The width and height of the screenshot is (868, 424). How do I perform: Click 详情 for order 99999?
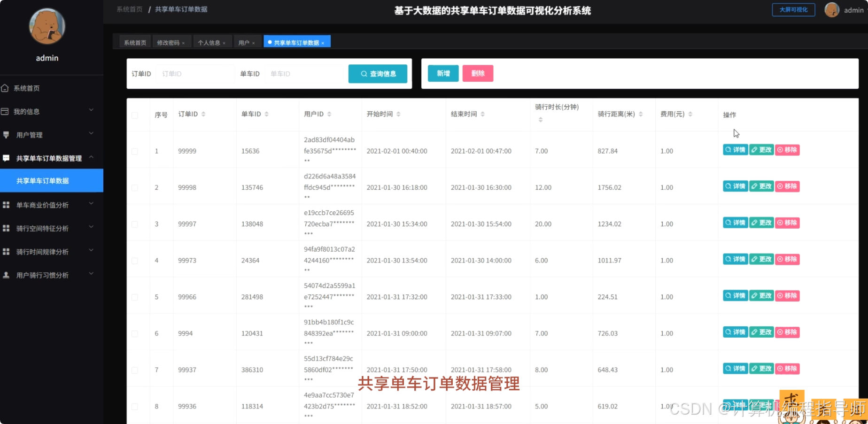pos(735,150)
